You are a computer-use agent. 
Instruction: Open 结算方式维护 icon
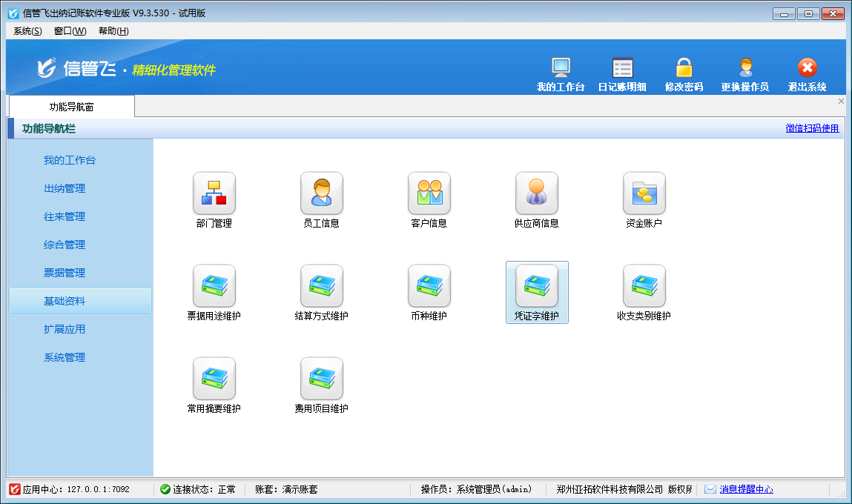coord(322,286)
